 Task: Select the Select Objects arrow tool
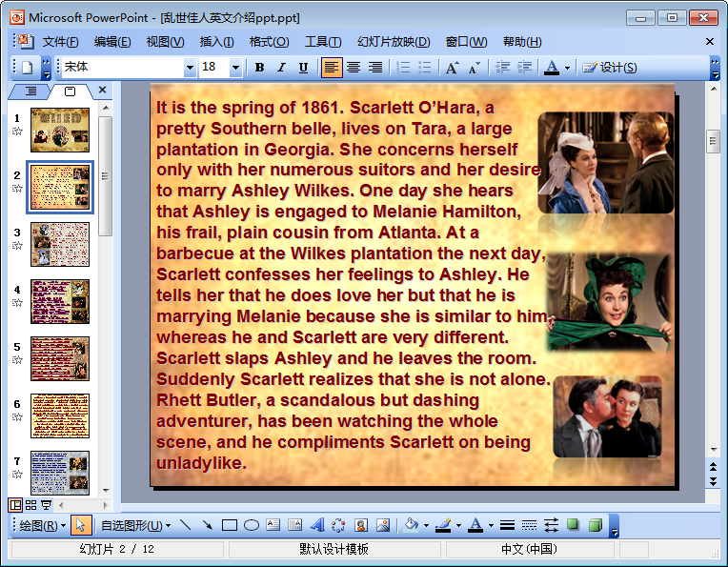tap(81, 526)
